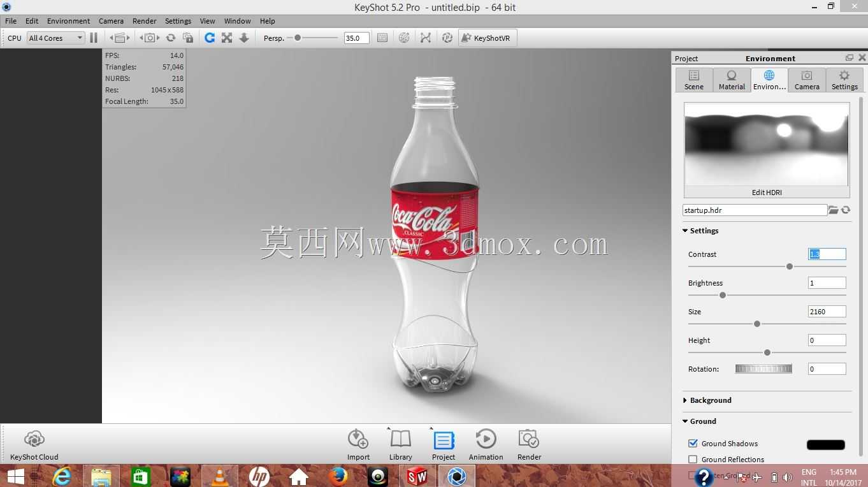The width and height of the screenshot is (868, 487).
Task: Click the startup.hdr file name field
Action: [755, 210]
